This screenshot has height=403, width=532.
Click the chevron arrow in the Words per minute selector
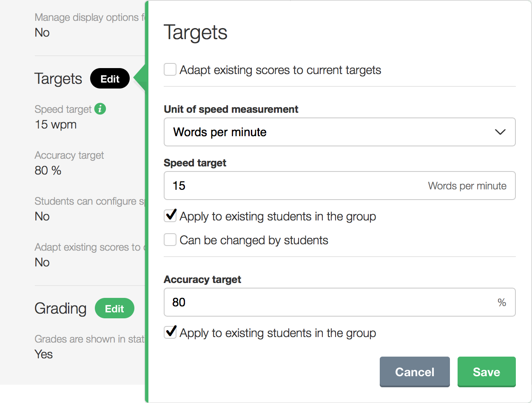[x=500, y=132]
